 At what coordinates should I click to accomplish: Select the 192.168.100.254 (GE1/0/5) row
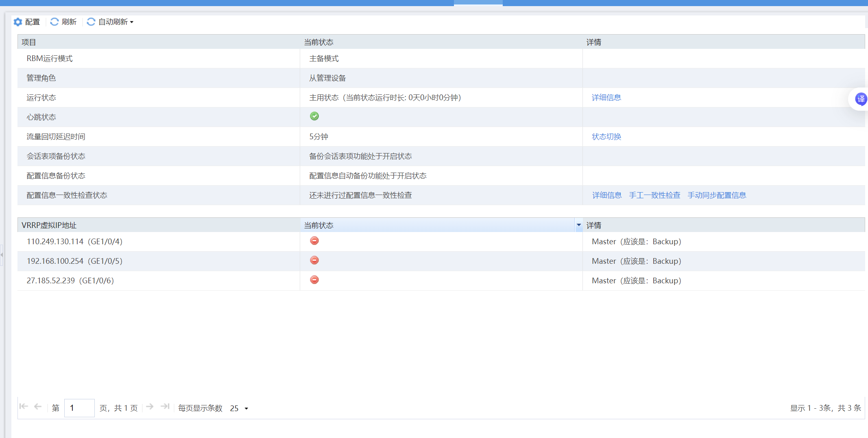[x=441, y=261]
